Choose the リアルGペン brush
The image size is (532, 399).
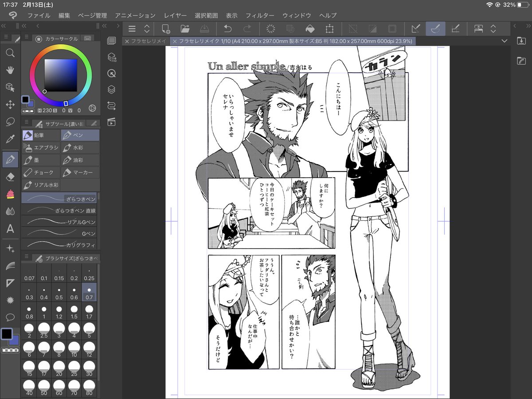pyautogui.click(x=59, y=221)
